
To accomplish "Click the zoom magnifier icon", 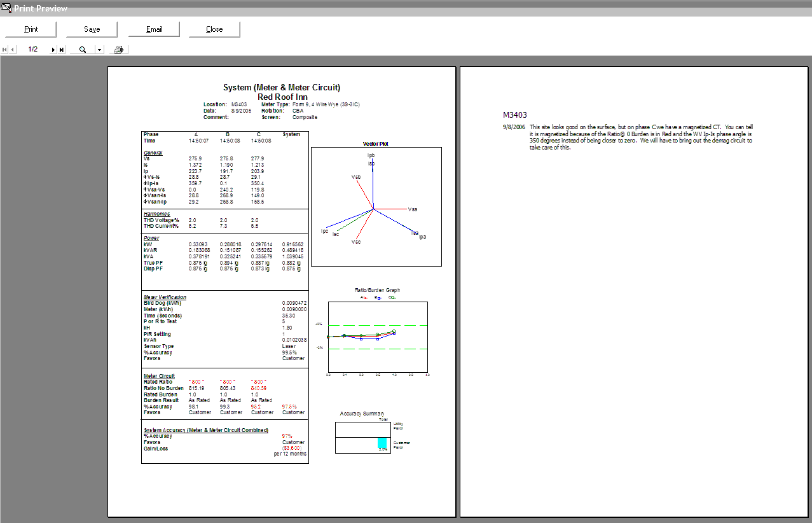I will click(83, 50).
